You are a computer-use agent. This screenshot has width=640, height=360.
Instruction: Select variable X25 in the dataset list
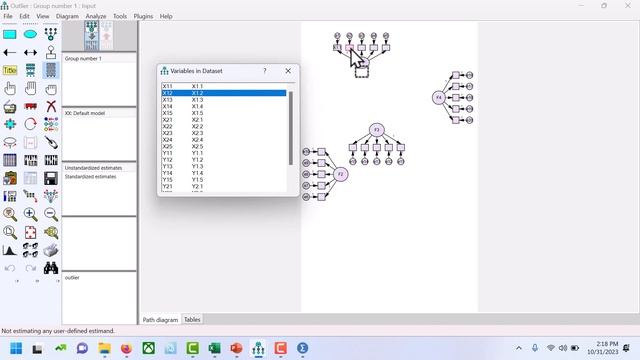click(x=224, y=147)
